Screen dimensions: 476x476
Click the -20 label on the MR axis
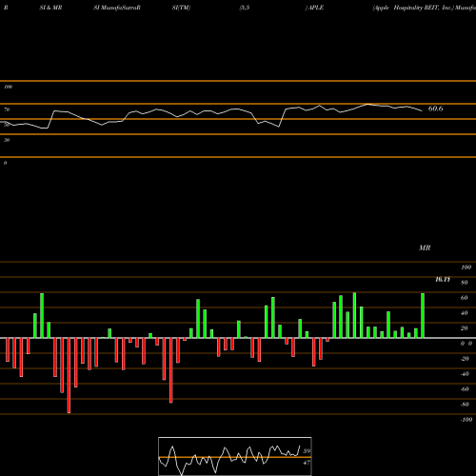click(465, 359)
